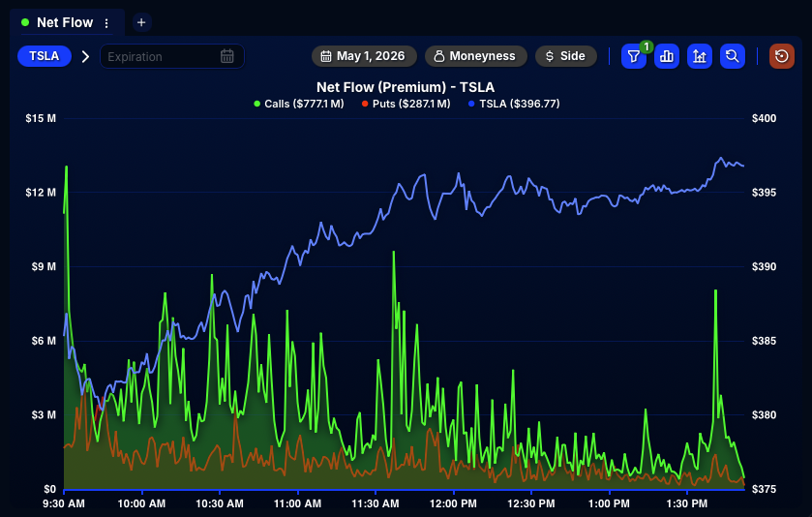Click the 10:30 AM time axis label
Screen dimensions: 812x517
coord(220,503)
